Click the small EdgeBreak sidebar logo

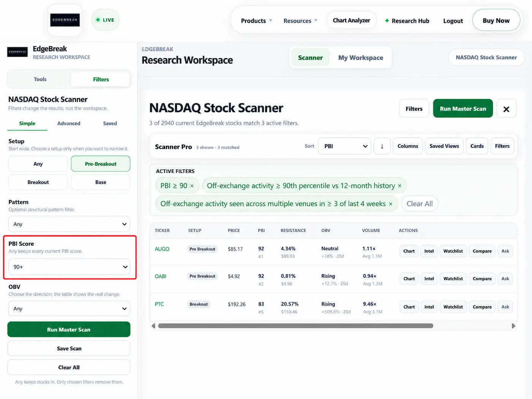click(17, 52)
